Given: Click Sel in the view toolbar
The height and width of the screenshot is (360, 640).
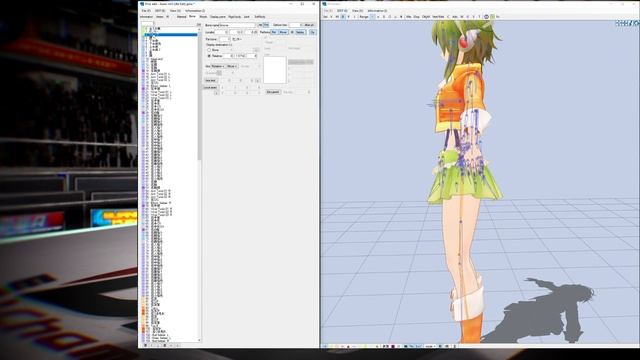Looking at the screenshot, I should tap(325, 17).
